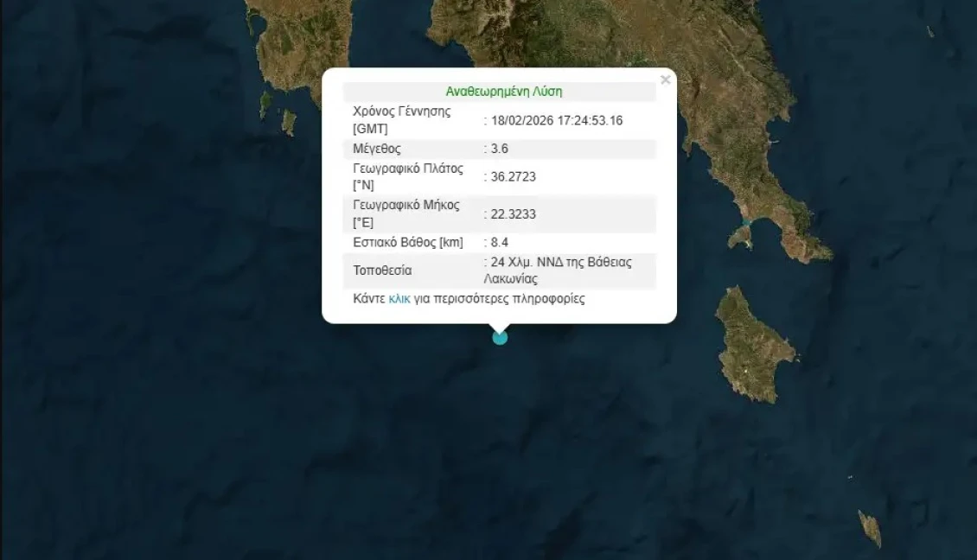This screenshot has height=560, width=977.
Task: Select the longitude value 22.3233
Action: coord(513,214)
